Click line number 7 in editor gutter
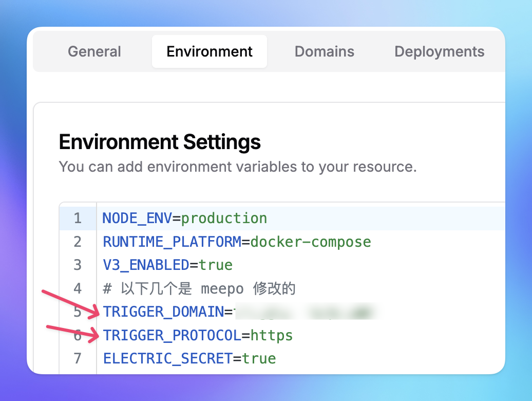 click(x=78, y=358)
